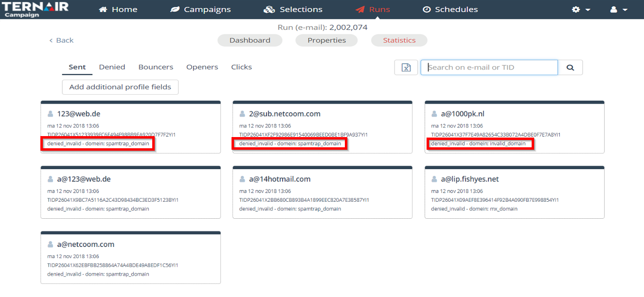The image size is (644, 297).
Task: Click person icon next to a@123@web.de
Action: [50, 179]
